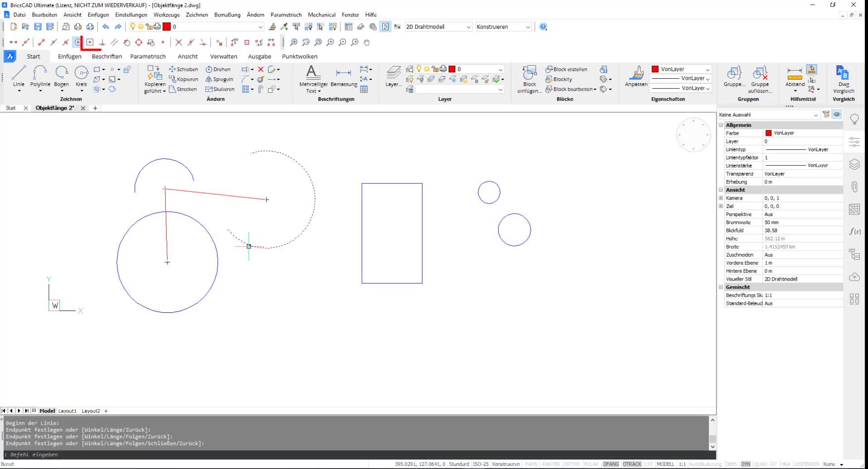Image resolution: width=868 pixels, height=469 pixels.
Task: Collapse the Gemischt properties section
Action: click(721, 287)
